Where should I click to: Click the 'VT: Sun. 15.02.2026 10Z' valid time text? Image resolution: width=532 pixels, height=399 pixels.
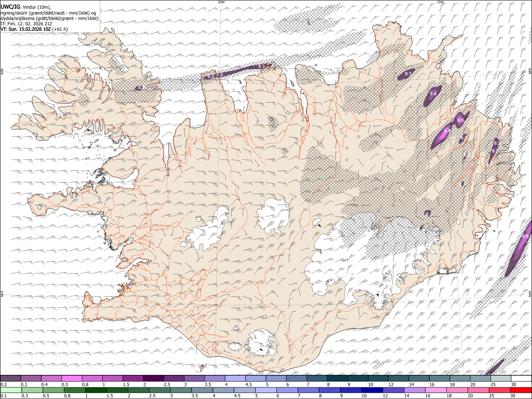click(26, 29)
